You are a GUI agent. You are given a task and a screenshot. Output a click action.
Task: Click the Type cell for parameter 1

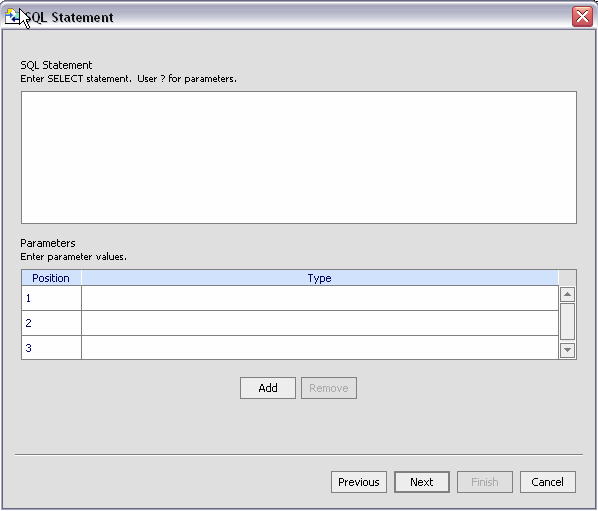pos(320,298)
